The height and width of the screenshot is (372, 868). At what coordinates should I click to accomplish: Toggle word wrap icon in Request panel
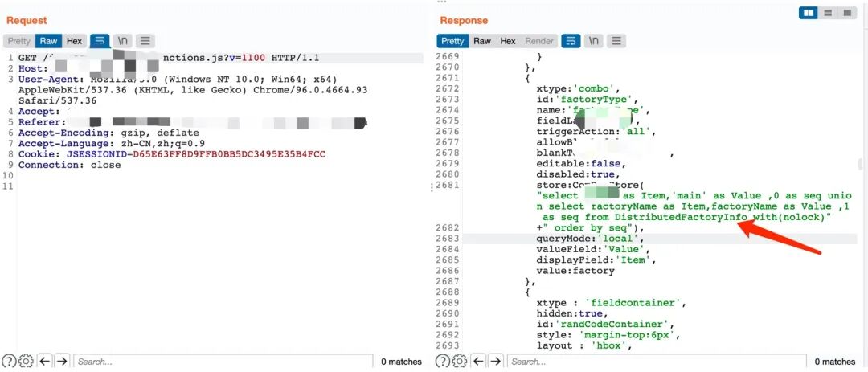(x=100, y=41)
